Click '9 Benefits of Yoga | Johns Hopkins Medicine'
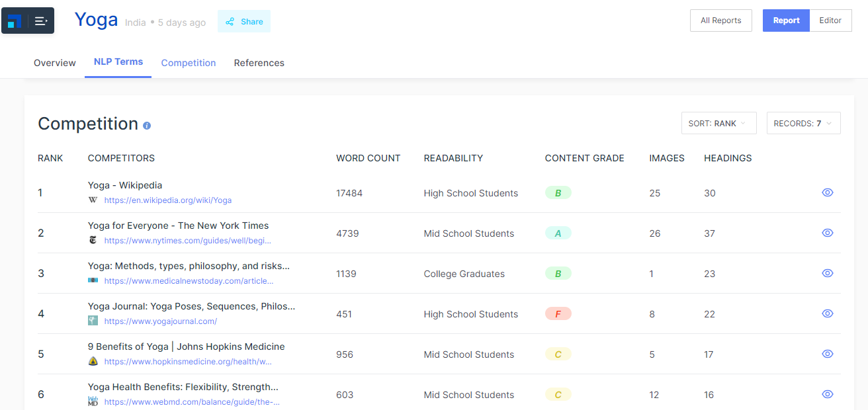The width and height of the screenshot is (868, 410). pyautogui.click(x=187, y=347)
